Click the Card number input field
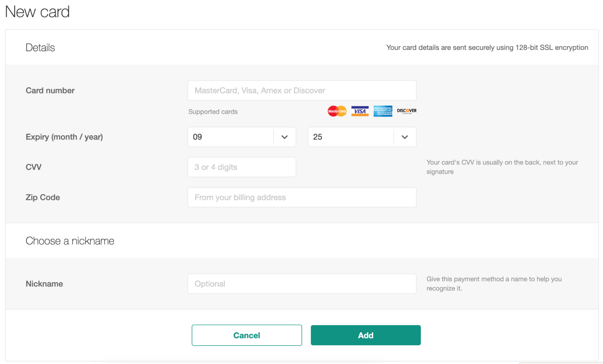The width and height of the screenshot is (603, 364). [x=302, y=90]
